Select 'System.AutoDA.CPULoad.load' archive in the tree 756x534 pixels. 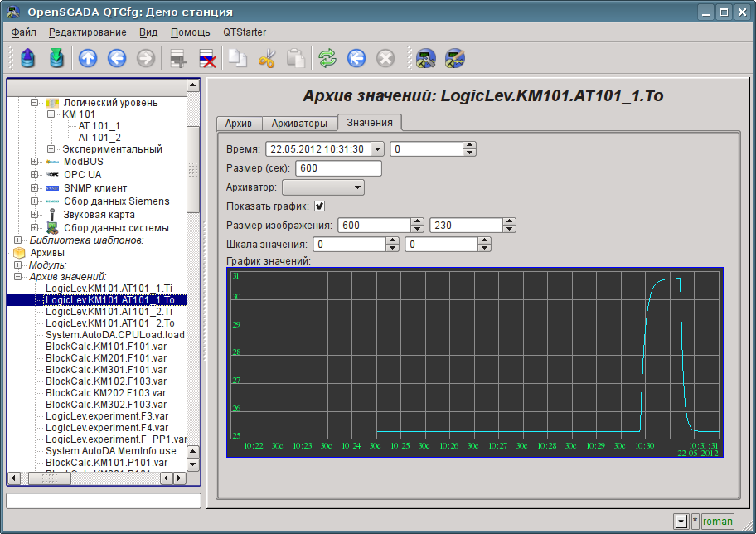click(114, 335)
